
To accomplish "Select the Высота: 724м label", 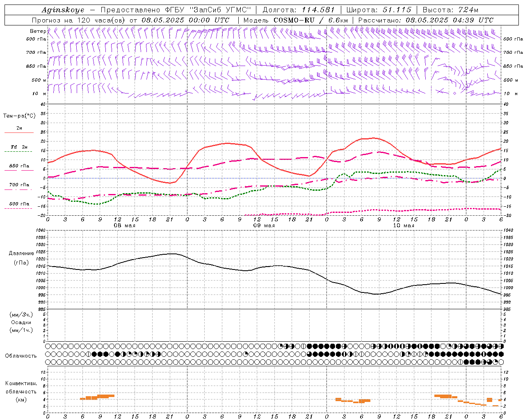I will (450, 10).
